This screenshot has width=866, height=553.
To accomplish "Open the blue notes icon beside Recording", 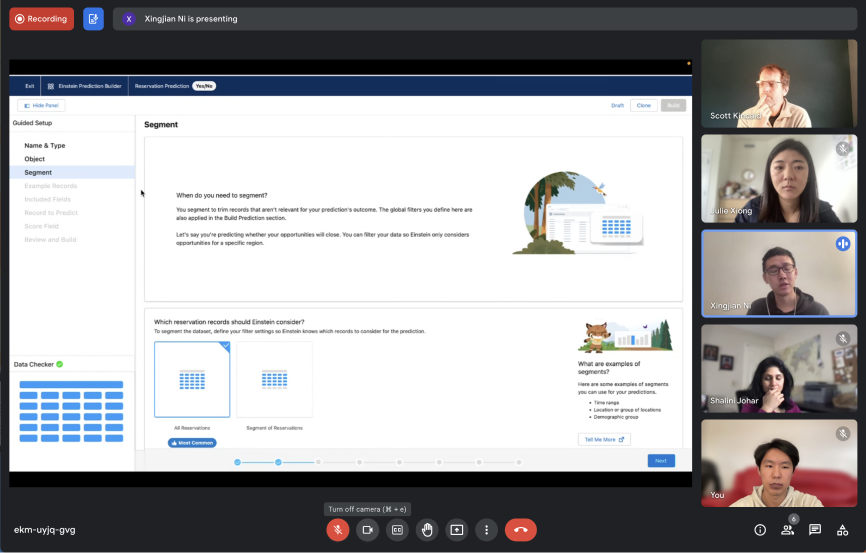I will (x=93, y=19).
